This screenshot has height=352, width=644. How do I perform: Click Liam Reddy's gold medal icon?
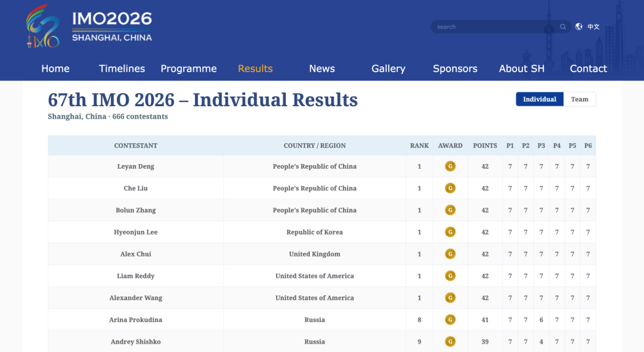[450, 276]
